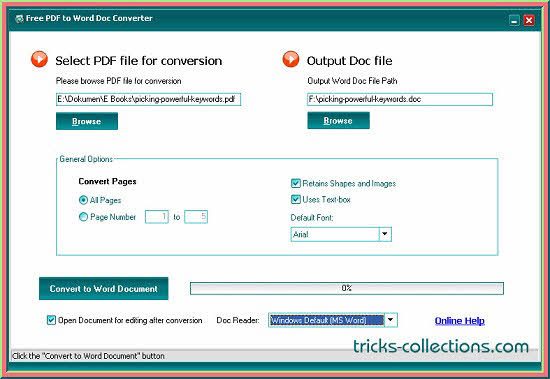Open the Default Font dropdown arrow

(385, 234)
